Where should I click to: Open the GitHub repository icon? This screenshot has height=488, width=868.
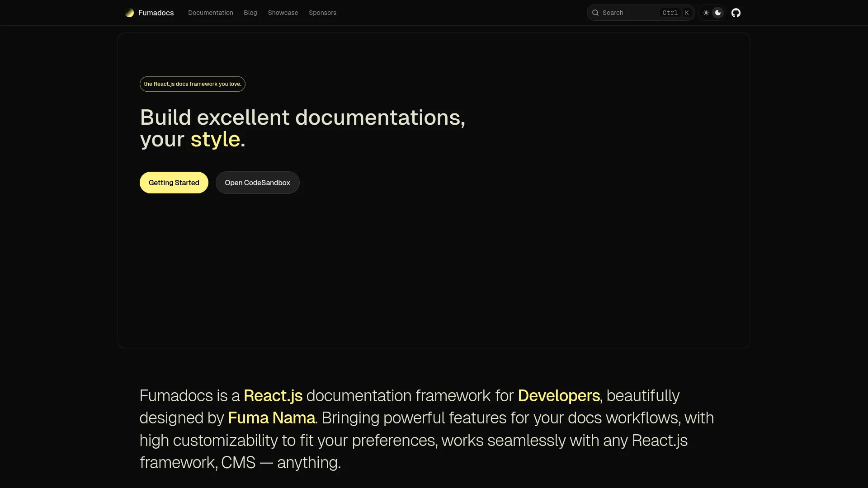click(736, 13)
